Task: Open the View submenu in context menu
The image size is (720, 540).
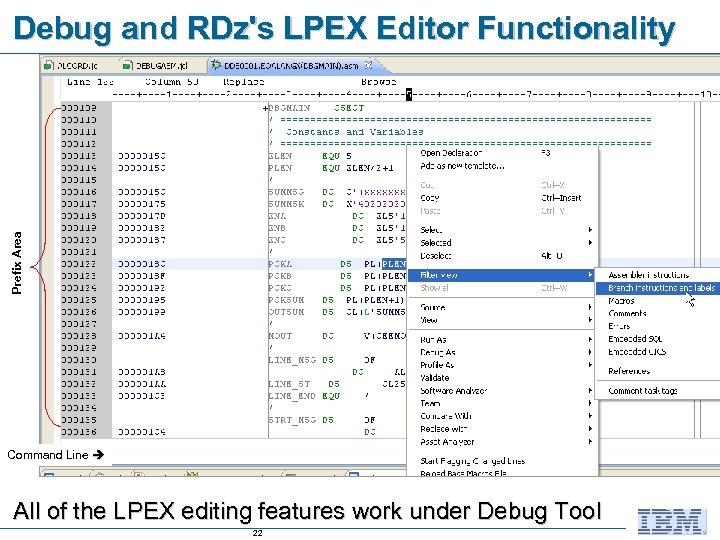Action: coord(428,320)
